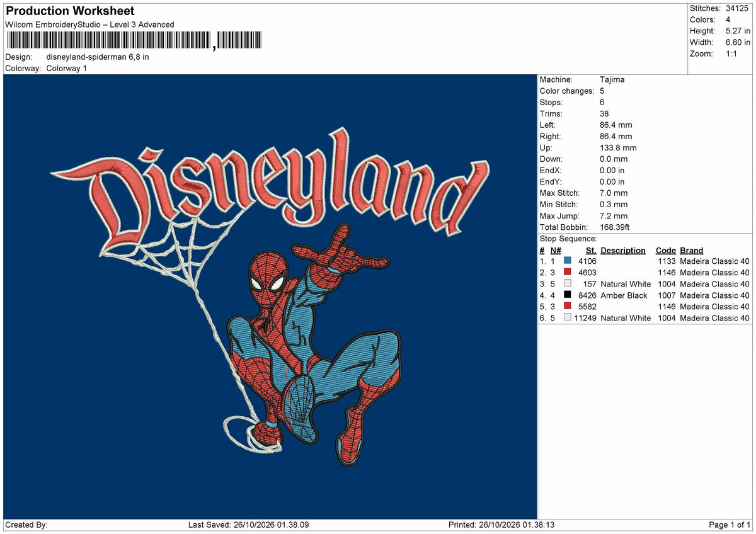
Task: Select the Down value "0.0 mm"
Action: 613,159
